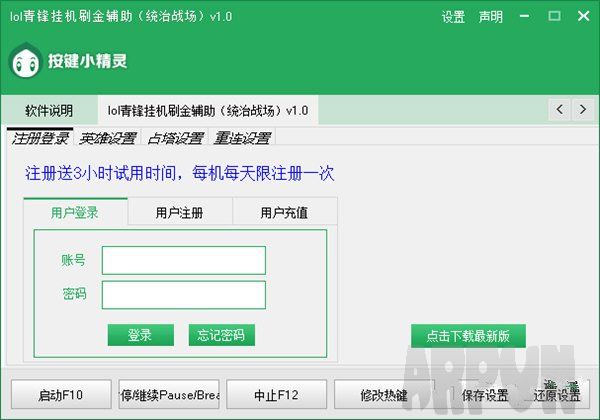Open 声明 in the title bar
Image resolution: width=600 pixels, height=420 pixels.
pyautogui.click(x=491, y=17)
